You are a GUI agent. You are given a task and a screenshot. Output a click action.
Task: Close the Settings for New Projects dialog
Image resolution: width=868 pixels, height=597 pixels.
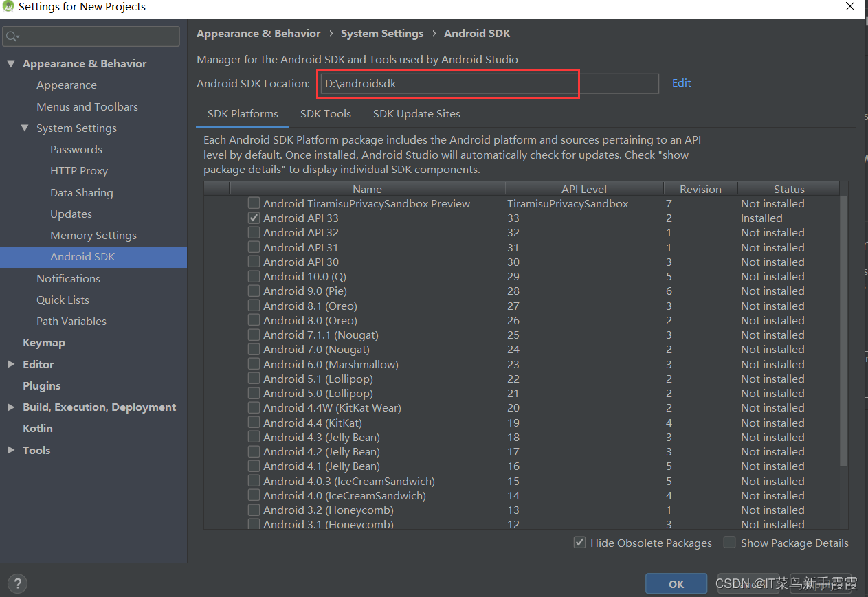tap(850, 6)
